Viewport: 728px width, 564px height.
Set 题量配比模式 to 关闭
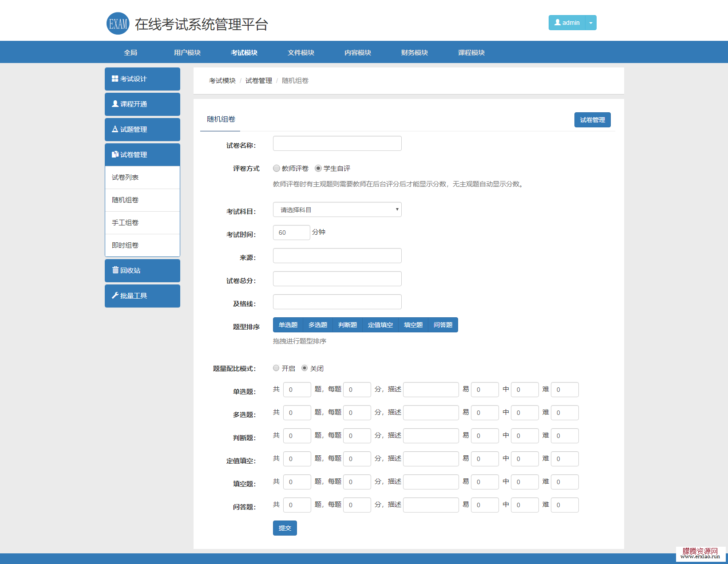(305, 368)
